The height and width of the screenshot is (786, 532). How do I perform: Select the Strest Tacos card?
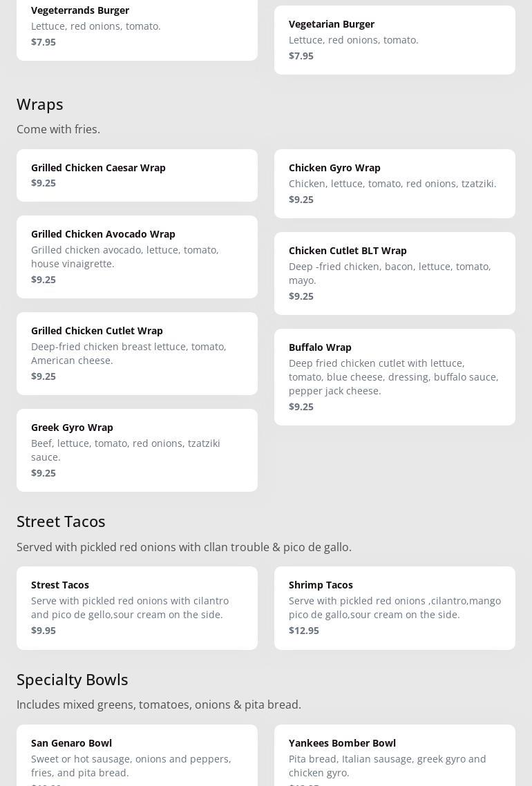[x=137, y=607]
